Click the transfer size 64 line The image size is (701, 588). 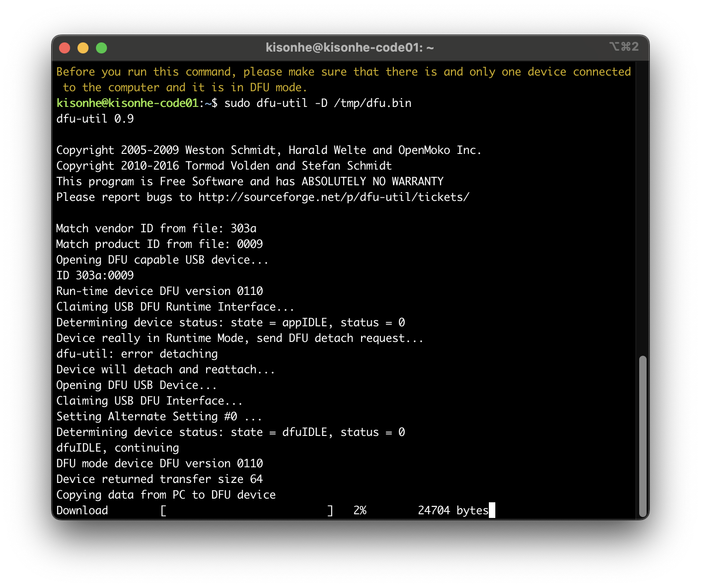tap(160, 479)
